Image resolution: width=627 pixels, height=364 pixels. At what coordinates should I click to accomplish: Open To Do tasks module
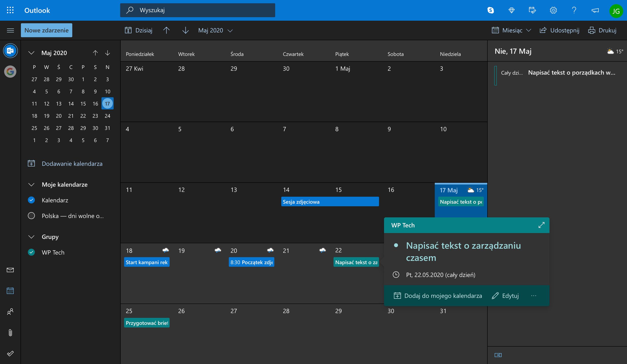coord(10,353)
